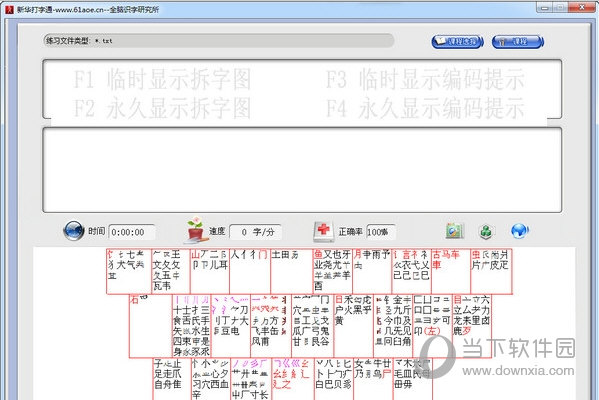599x400 pixels.
Task: Click the time field showing 0:00:00
Action: point(132,232)
